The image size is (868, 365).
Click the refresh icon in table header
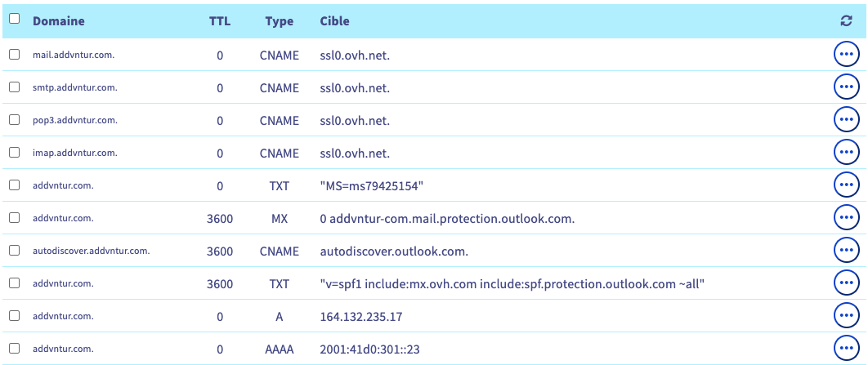click(x=846, y=21)
